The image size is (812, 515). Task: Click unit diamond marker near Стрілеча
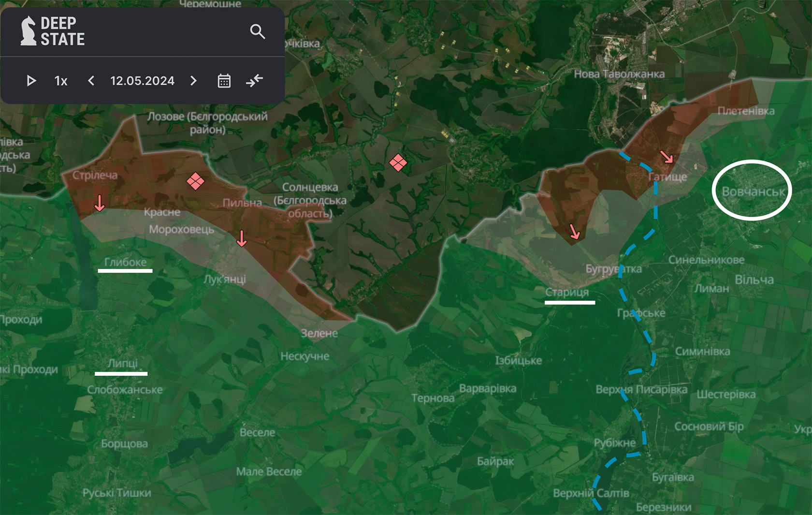pos(195,181)
